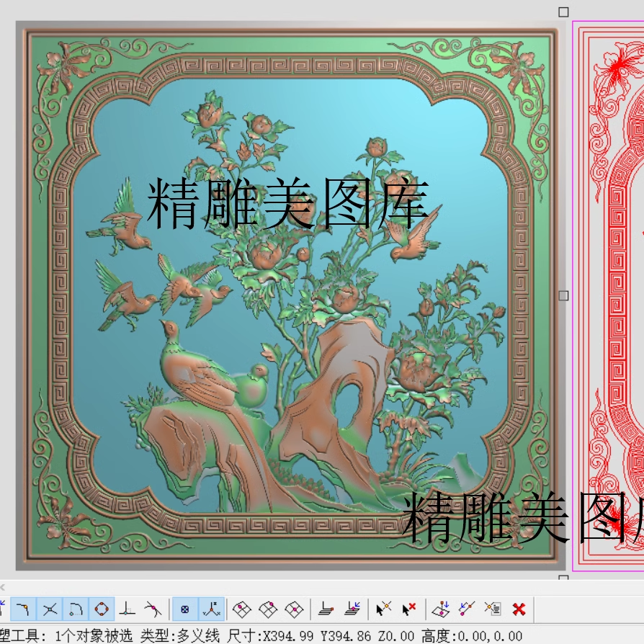Click the first projection plane icon
Screen dimensions: 644x644
(326, 609)
